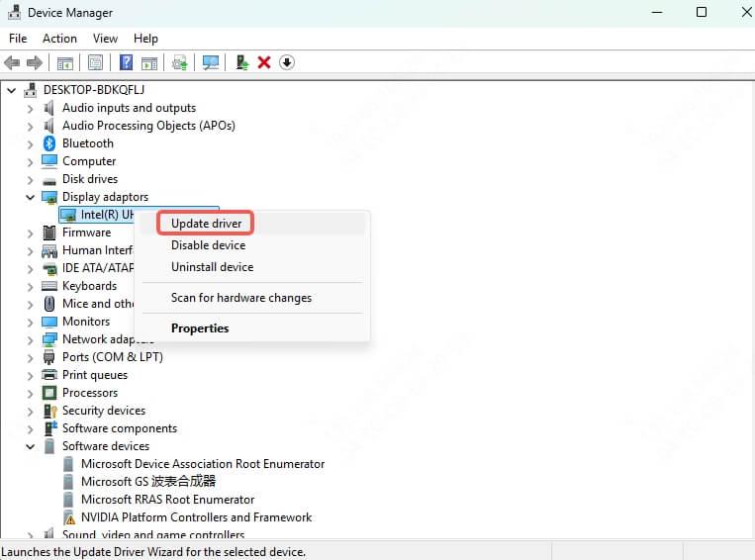Click the Disk drives category icon
The image size is (755, 560).
click(49, 181)
